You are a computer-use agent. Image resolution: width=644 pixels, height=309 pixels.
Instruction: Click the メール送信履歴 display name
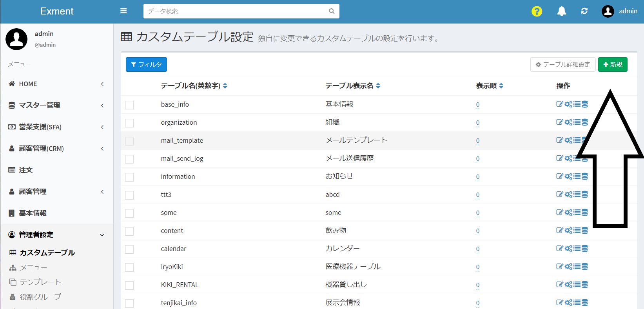(x=350, y=158)
